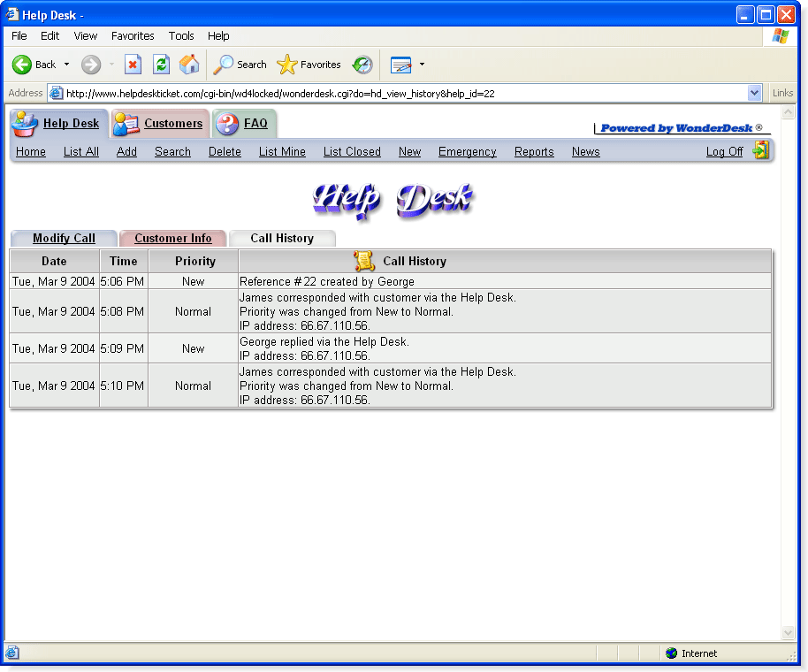Click the scrollbar down arrow
The image size is (808, 672).
coord(788,632)
